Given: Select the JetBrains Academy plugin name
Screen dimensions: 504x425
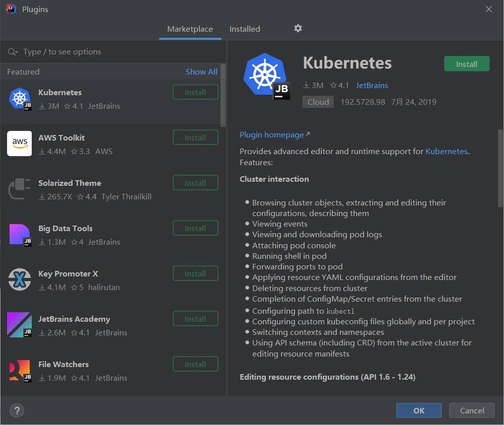Looking at the screenshot, I should coord(74,319).
